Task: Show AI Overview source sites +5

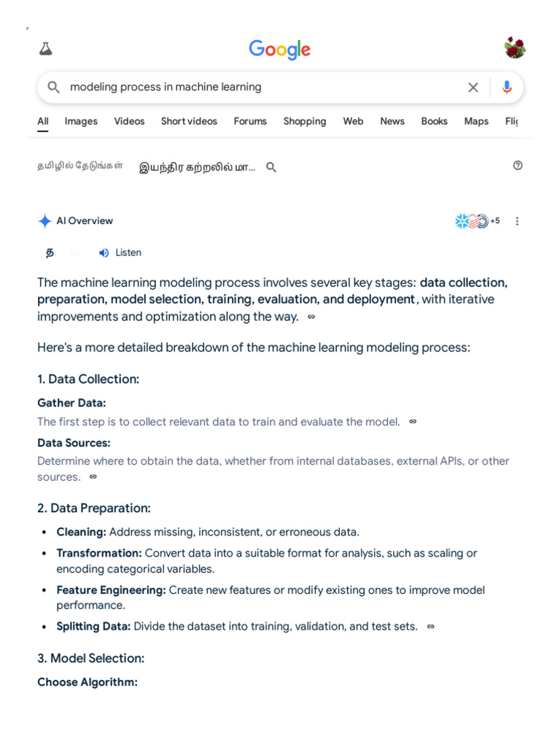Action: tap(478, 221)
